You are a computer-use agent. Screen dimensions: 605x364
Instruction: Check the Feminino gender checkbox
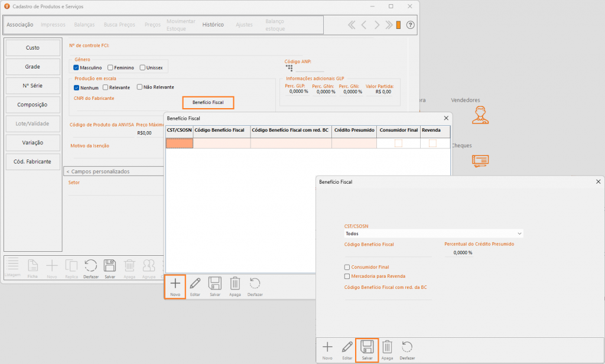pyautogui.click(x=110, y=68)
